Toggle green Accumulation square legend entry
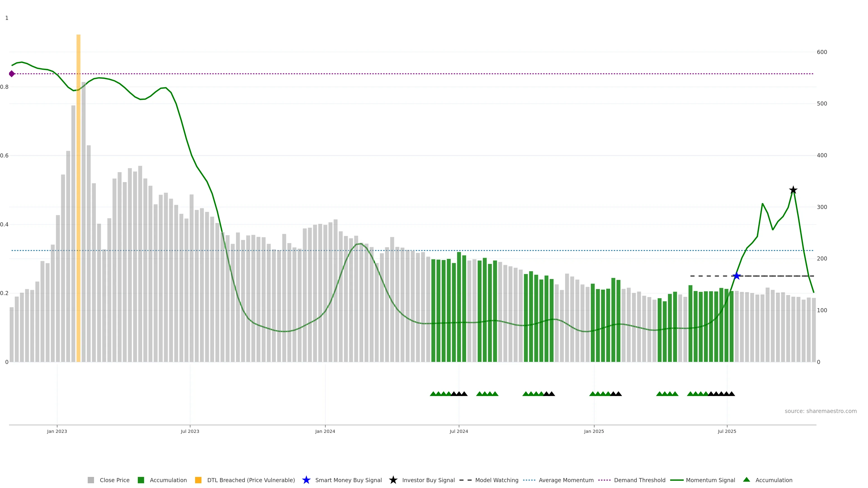This screenshot has width=868, height=488. [141, 480]
